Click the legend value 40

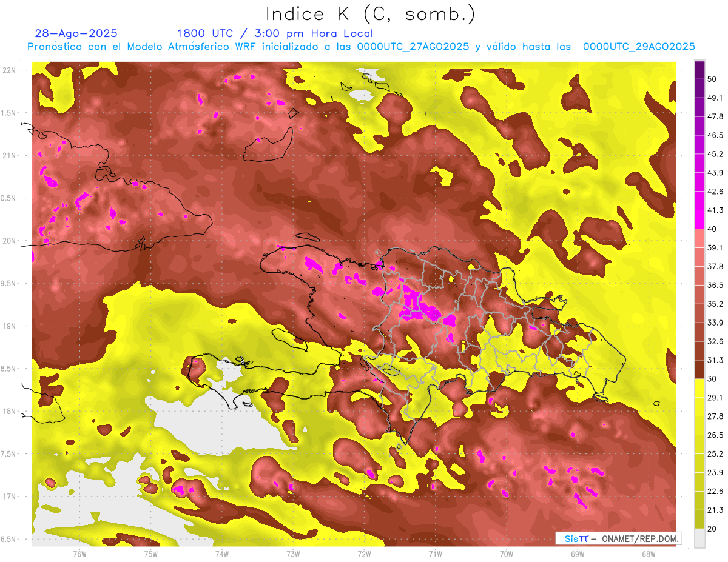tap(712, 229)
